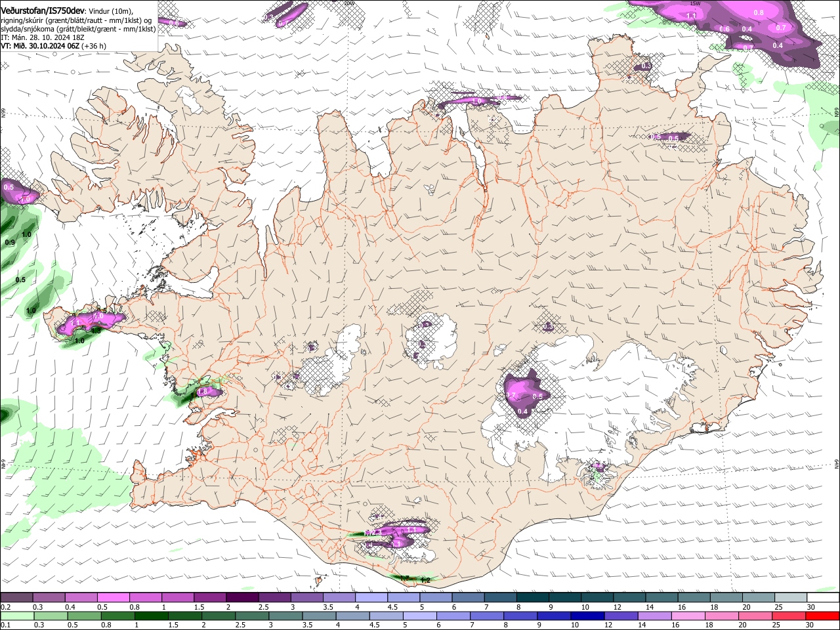Pick the 14 light purple swatch in rain scale
The image size is (840, 630).
tap(655, 616)
